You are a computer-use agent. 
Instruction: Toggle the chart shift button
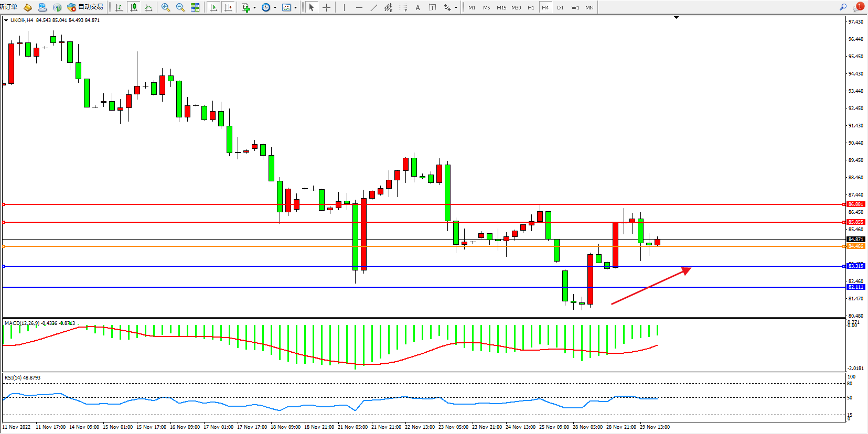tap(228, 7)
